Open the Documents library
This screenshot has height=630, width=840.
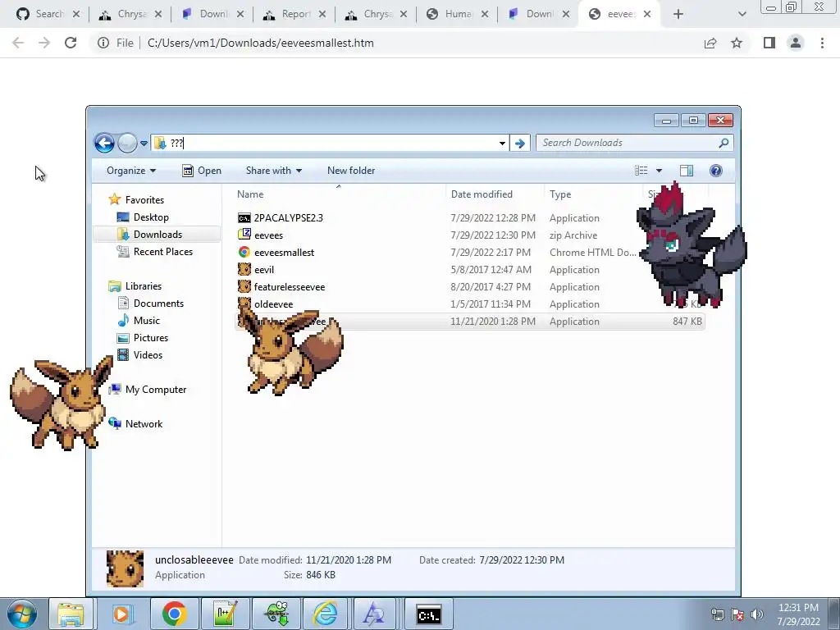click(x=158, y=304)
